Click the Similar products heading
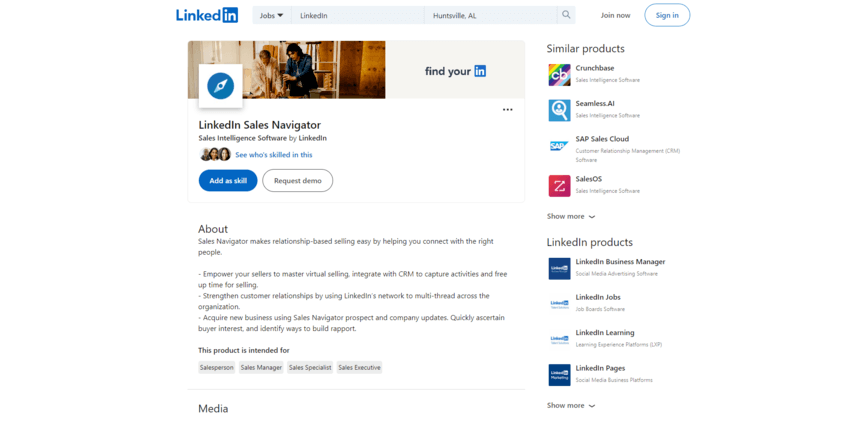864x421 pixels. tap(585, 48)
